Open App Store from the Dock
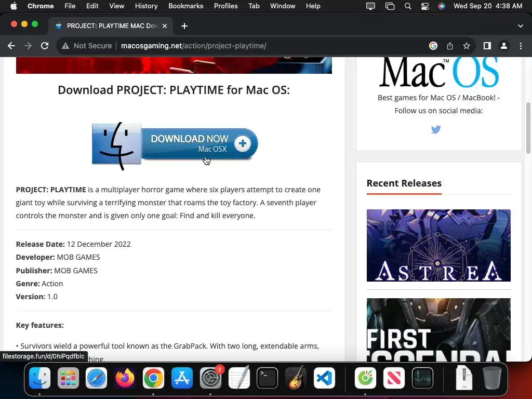Screen dimensions: 532x399 [182, 378]
